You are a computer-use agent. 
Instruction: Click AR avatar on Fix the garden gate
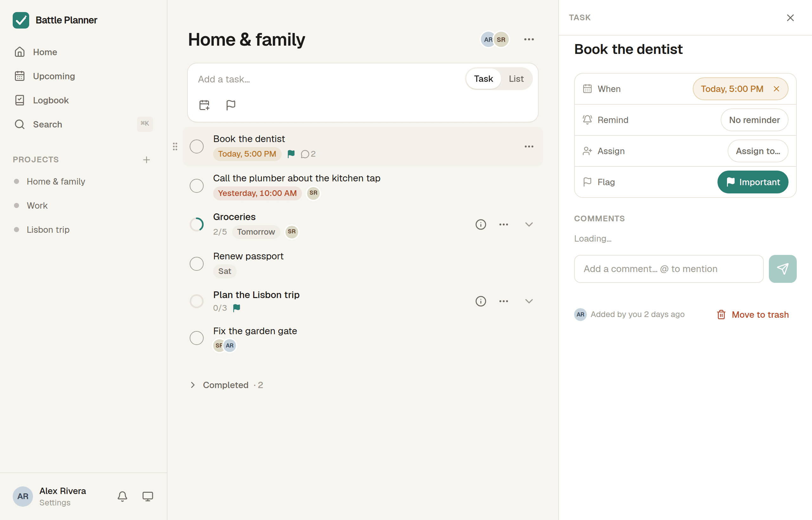(x=230, y=346)
